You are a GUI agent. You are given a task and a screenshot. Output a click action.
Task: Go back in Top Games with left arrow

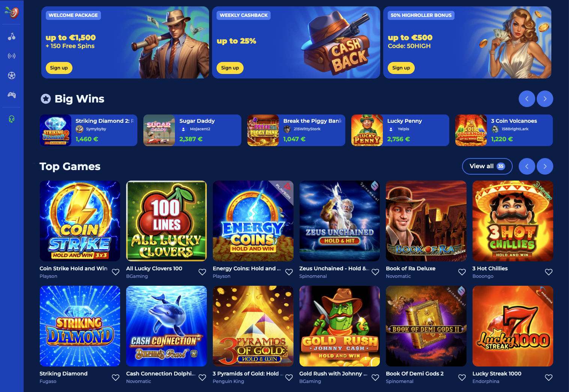pos(527,166)
